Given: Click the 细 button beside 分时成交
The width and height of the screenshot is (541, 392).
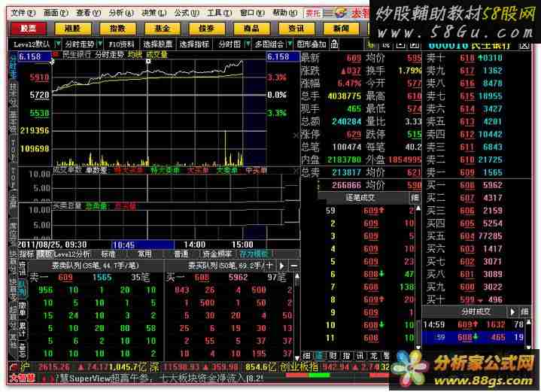Looking at the screenshot, I should pyautogui.click(x=524, y=311).
